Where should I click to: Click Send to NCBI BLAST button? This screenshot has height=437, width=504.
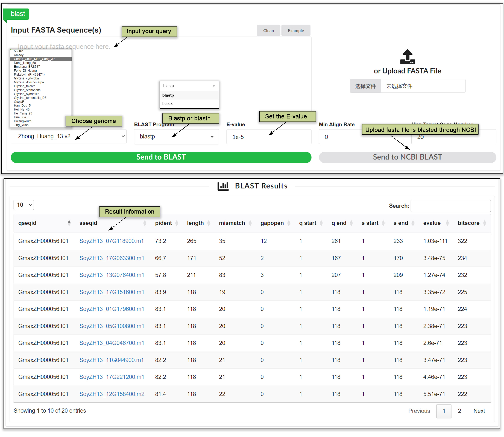pos(407,157)
